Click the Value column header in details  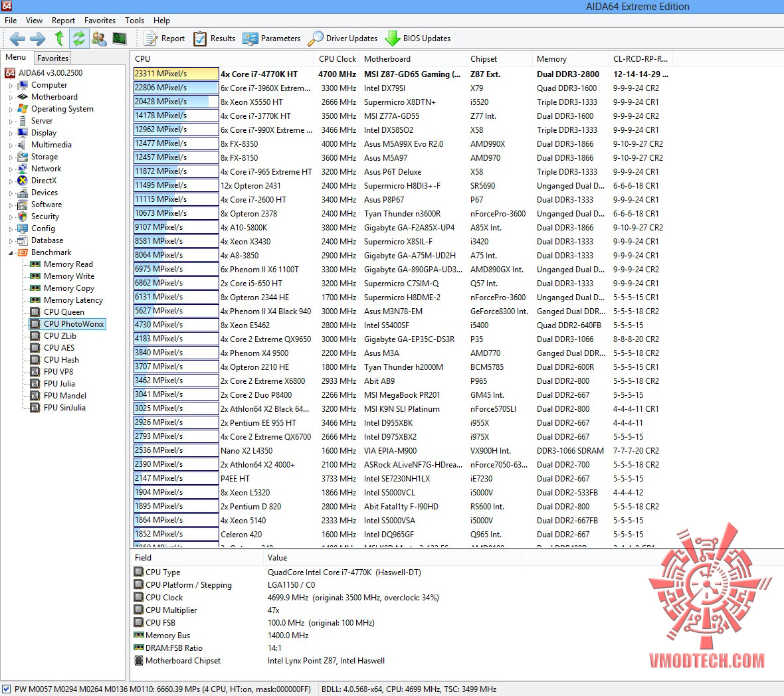(392, 558)
